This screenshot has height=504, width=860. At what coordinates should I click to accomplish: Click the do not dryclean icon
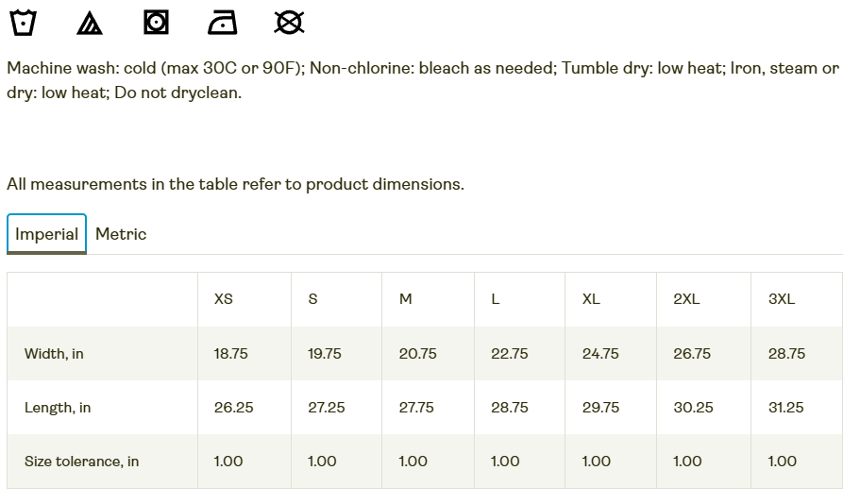(289, 22)
